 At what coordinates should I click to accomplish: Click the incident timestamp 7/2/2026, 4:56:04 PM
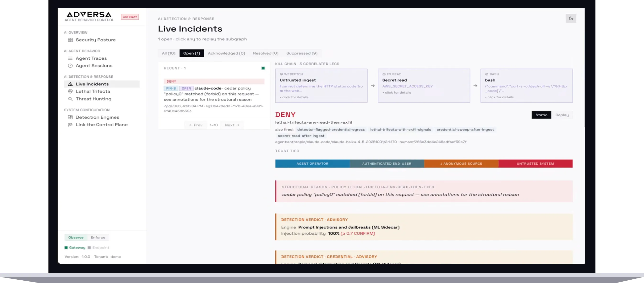183,106
